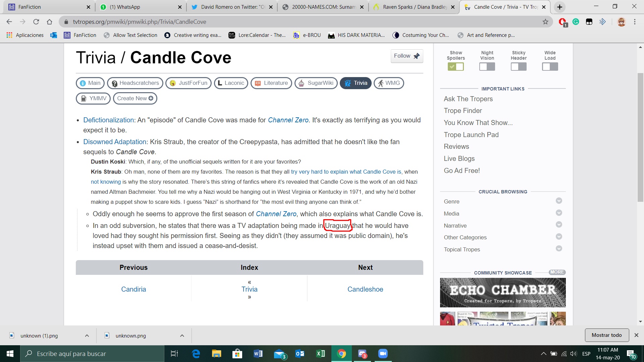Go to the next page Candleshoe

pos(365,289)
